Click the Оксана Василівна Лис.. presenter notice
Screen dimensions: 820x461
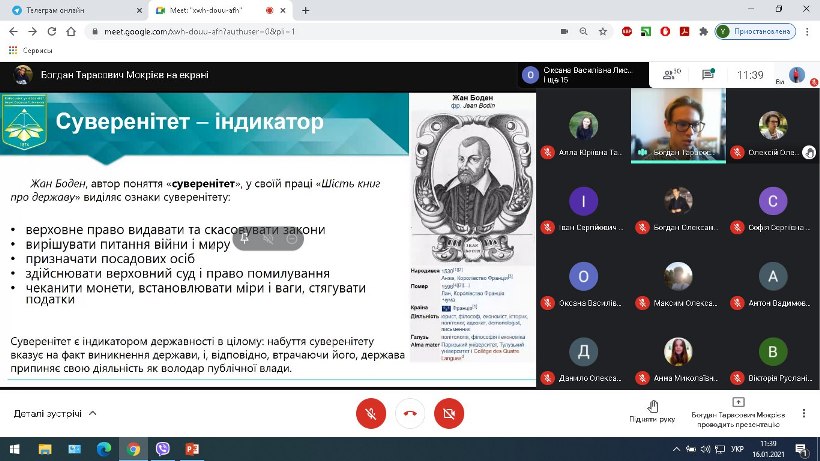(583, 75)
